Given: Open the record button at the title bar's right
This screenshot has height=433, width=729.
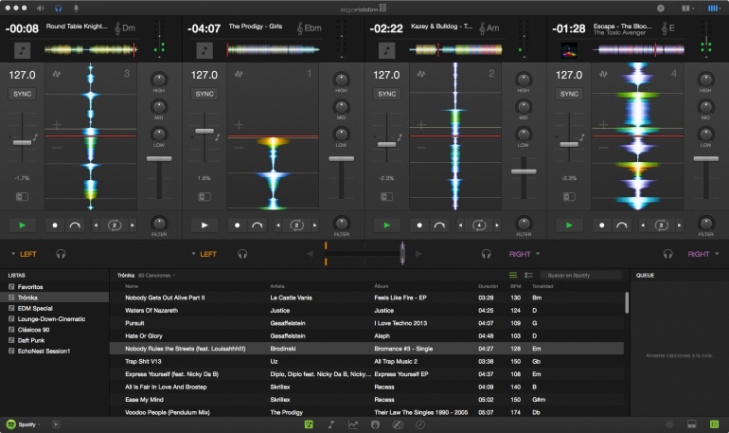Looking at the screenshot, I should point(660,8).
